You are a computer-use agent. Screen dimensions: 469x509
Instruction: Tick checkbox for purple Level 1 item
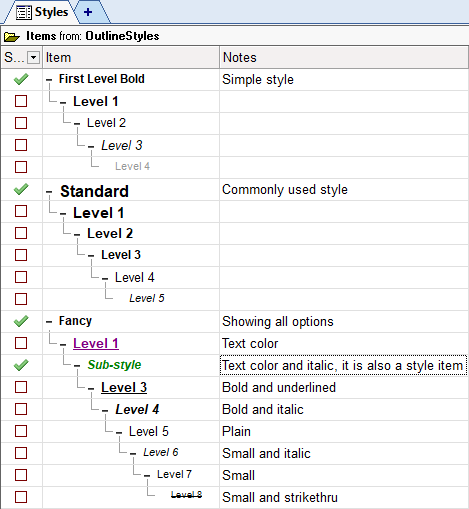coord(21,343)
